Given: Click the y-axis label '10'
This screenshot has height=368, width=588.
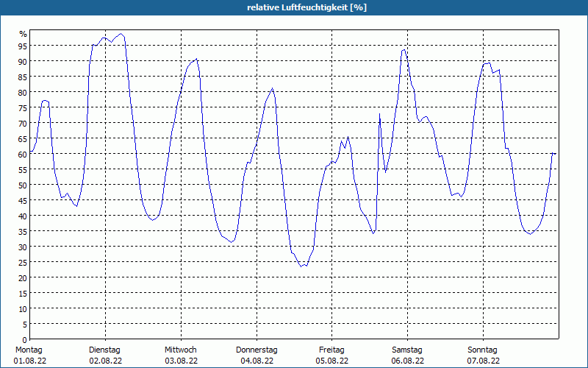Looking at the screenshot, I should point(24,309).
